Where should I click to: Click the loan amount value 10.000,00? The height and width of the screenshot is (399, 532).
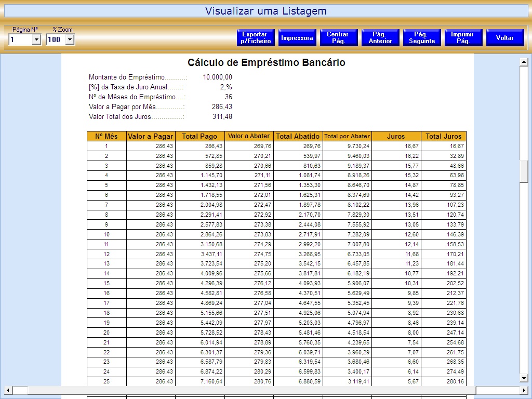click(218, 77)
